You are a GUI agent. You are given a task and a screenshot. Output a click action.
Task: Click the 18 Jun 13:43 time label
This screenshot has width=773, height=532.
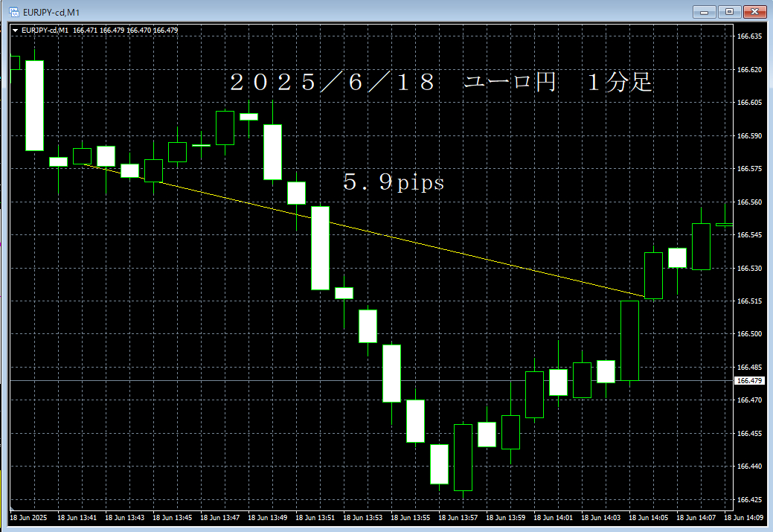[x=125, y=518]
